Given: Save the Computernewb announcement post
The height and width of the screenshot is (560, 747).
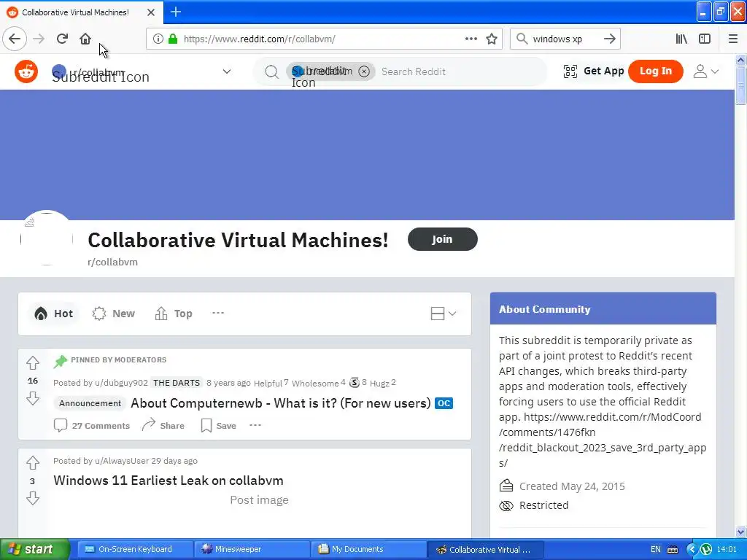Looking at the screenshot, I should click(x=219, y=425).
